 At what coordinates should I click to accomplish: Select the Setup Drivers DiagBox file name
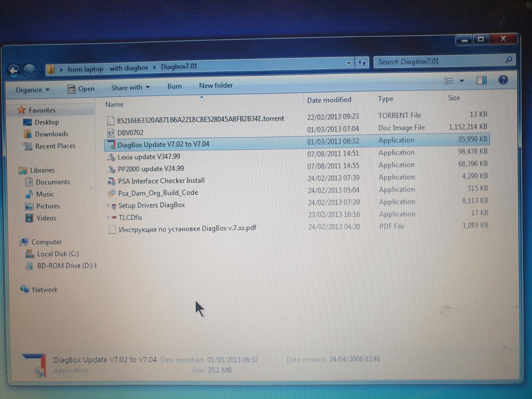[x=152, y=205]
